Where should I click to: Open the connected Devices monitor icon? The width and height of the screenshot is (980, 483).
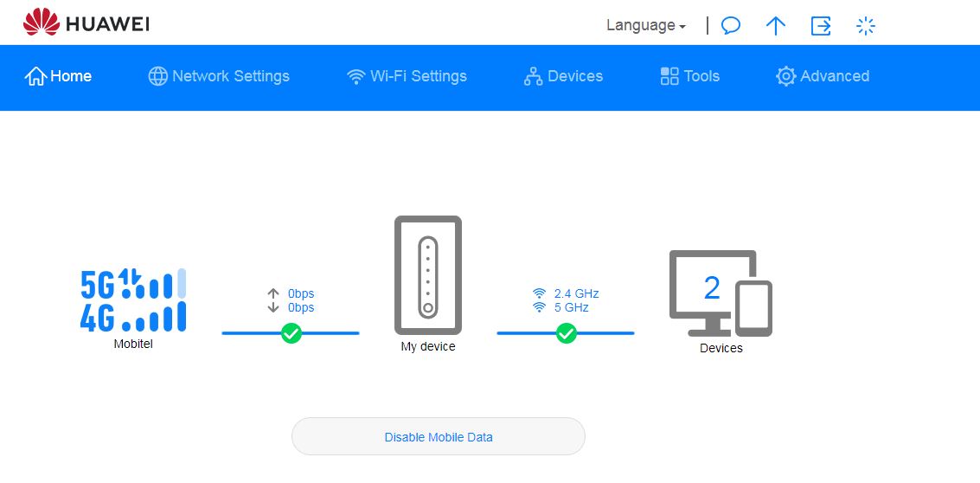pyautogui.click(x=721, y=293)
